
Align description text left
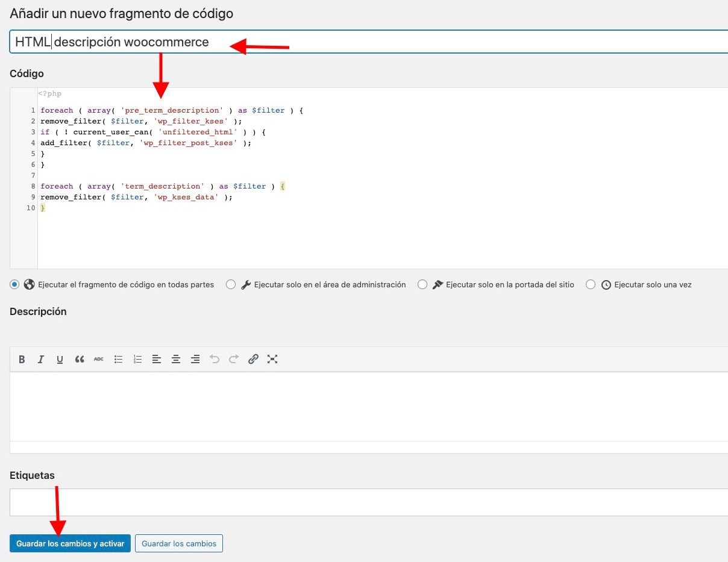157,359
